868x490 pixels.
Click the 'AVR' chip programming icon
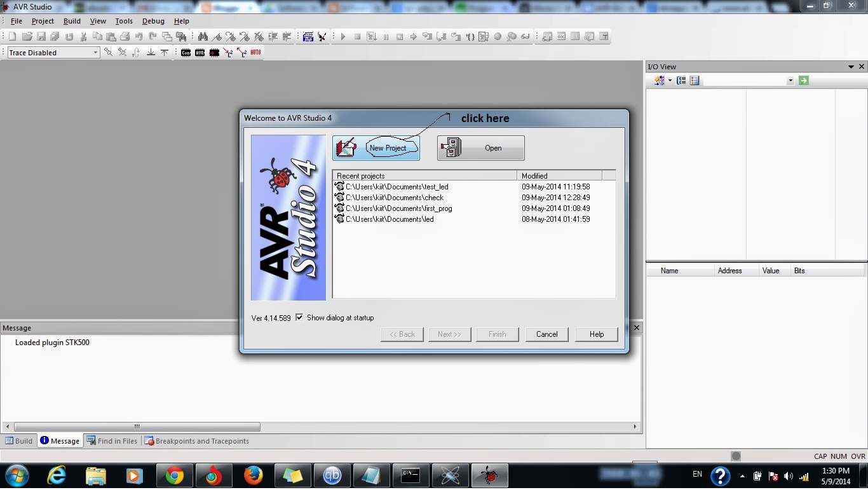tap(200, 53)
